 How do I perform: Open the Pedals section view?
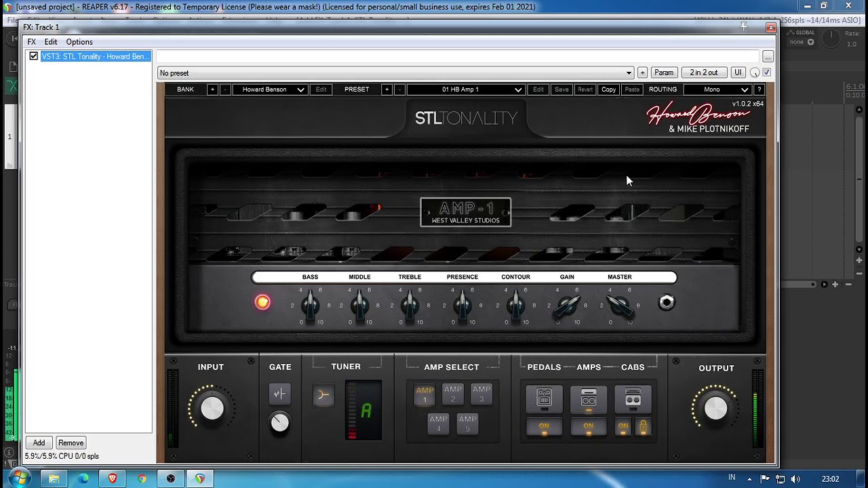pyautogui.click(x=544, y=399)
